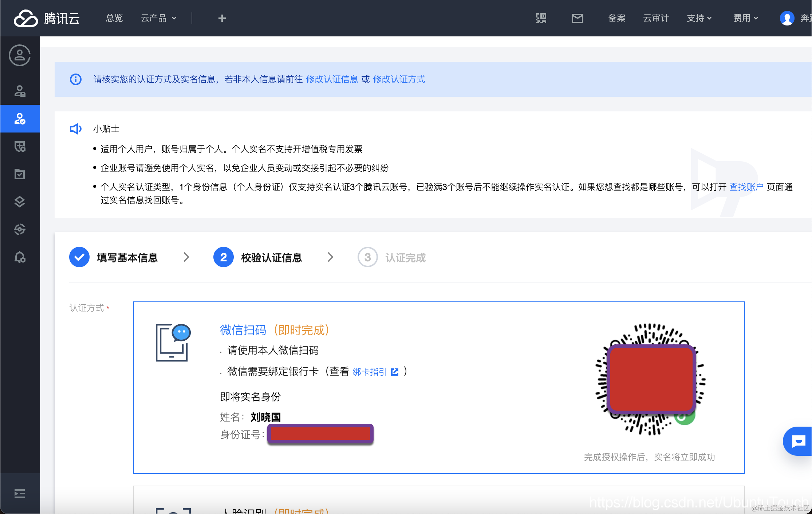Open the floating chat support button
Viewport: 812px width, 514px height.
pyautogui.click(x=798, y=441)
